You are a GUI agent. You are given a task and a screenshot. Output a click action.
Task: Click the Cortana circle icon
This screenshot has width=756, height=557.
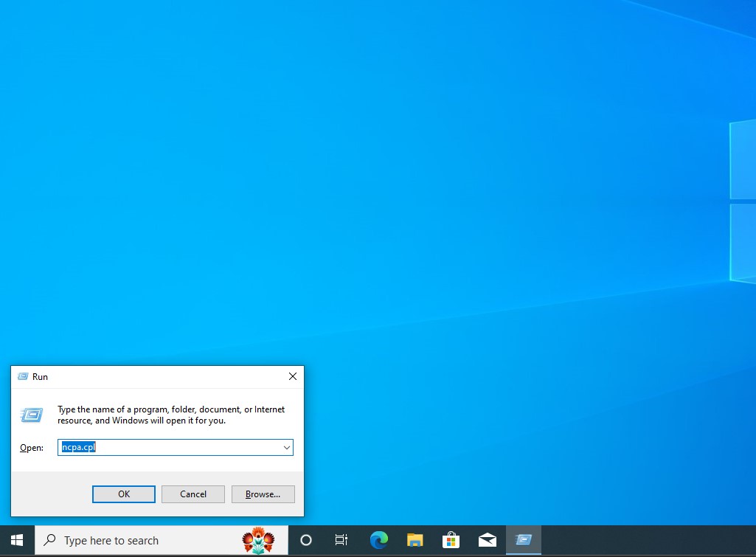pos(305,540)
